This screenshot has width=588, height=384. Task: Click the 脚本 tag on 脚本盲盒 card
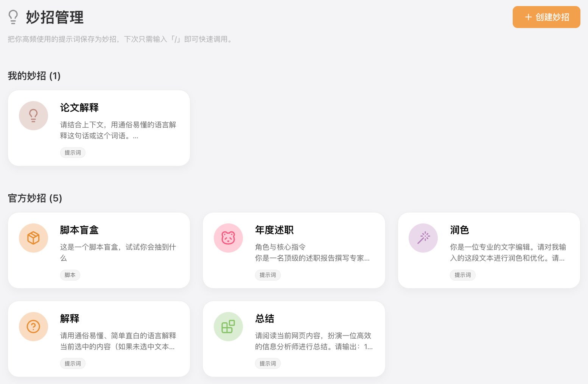[70, 275]
